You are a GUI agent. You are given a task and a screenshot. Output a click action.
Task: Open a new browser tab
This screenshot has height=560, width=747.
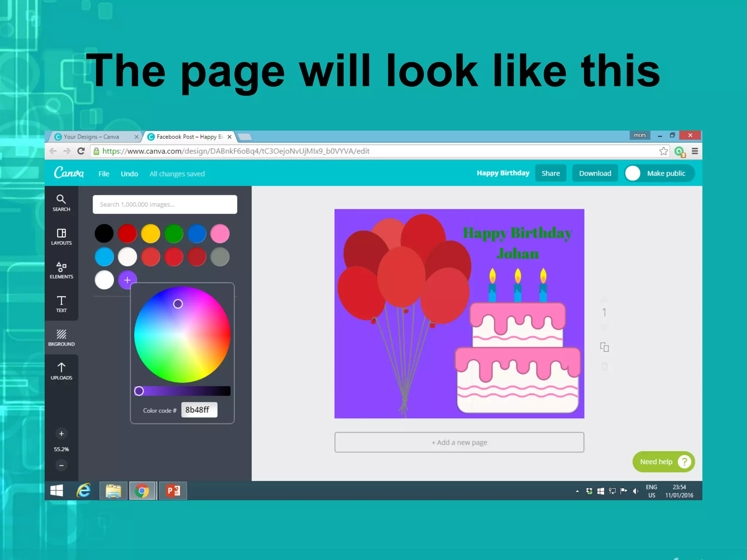coord(245,137)
